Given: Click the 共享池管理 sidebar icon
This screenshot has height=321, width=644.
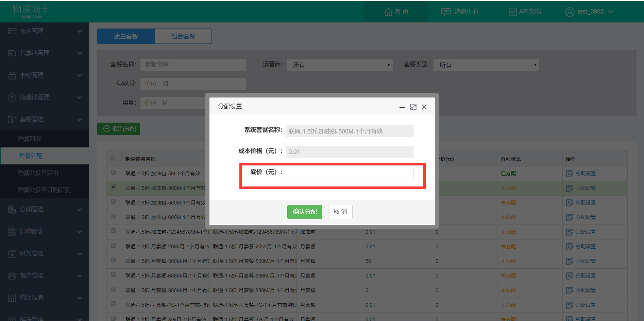Looking at the screenshot, I should click(x=12, y=53).
